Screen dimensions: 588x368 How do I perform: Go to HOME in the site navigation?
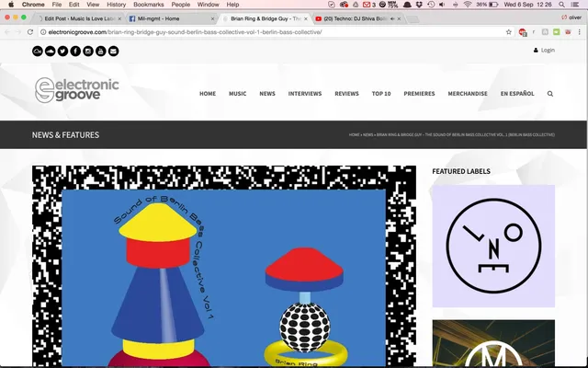[208, 94]
